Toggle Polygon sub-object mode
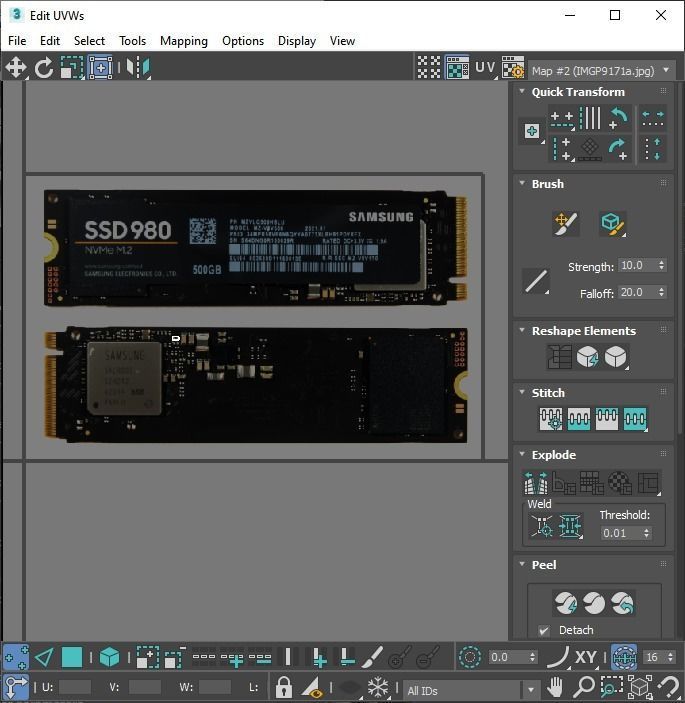This screenshot has width=685, height=703. [x=72, y=657]
